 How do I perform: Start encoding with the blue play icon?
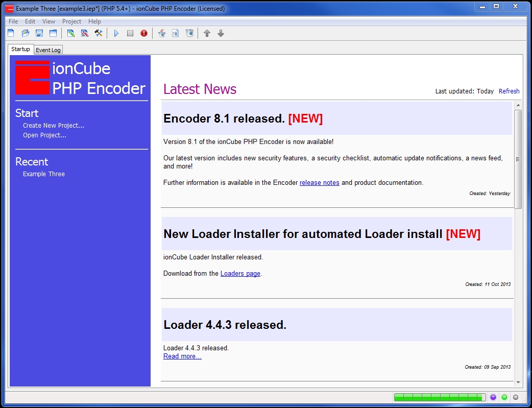point(116,33)
